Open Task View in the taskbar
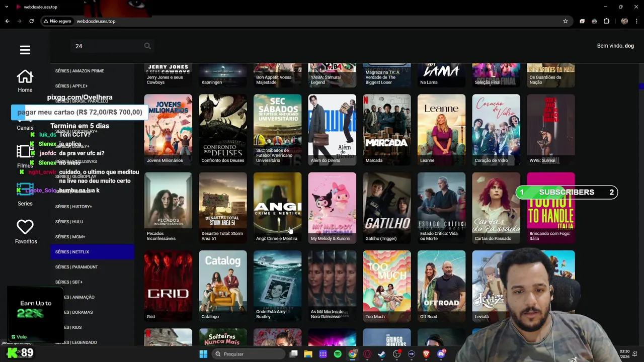Screen dimensions: 644x362 294,354
